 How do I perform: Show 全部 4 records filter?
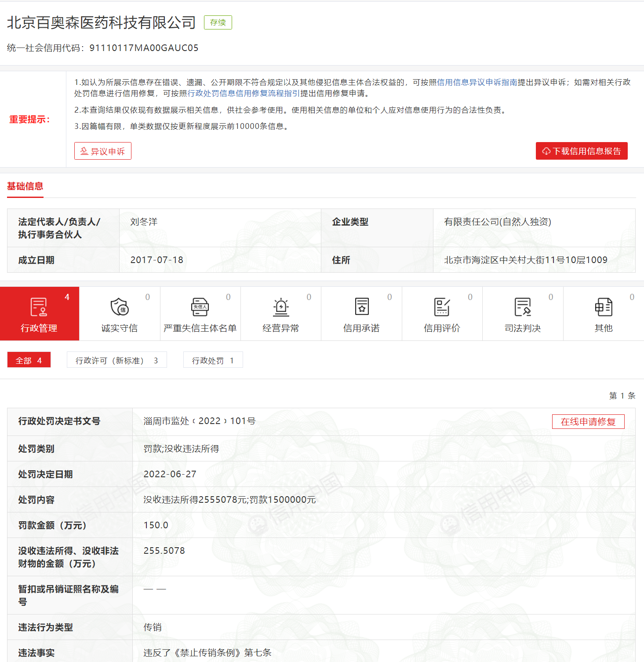click(29, 360)
